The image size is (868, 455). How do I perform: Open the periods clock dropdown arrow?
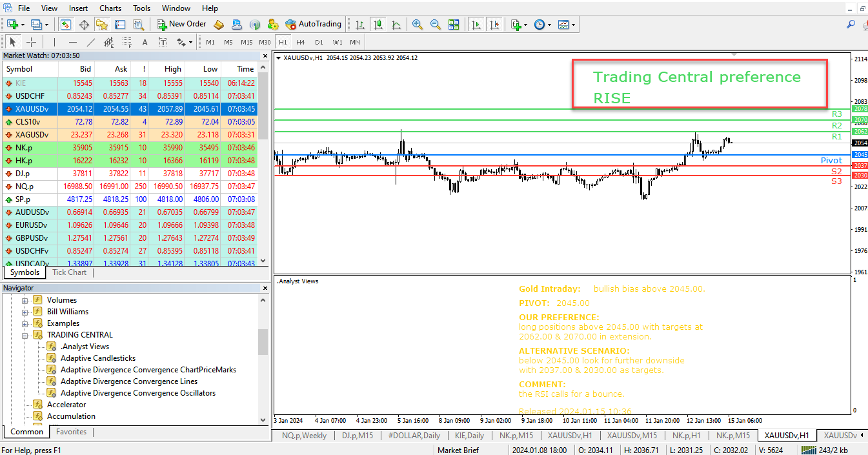point(549,25)
